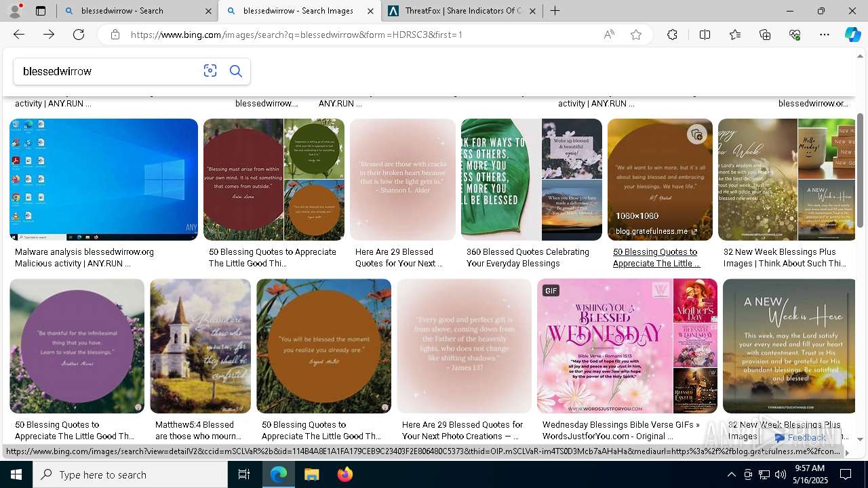Open the Copilot sidebar icon
Image resolution: width=868 pixels, height=488 pixels.
(x=852, y=35)
